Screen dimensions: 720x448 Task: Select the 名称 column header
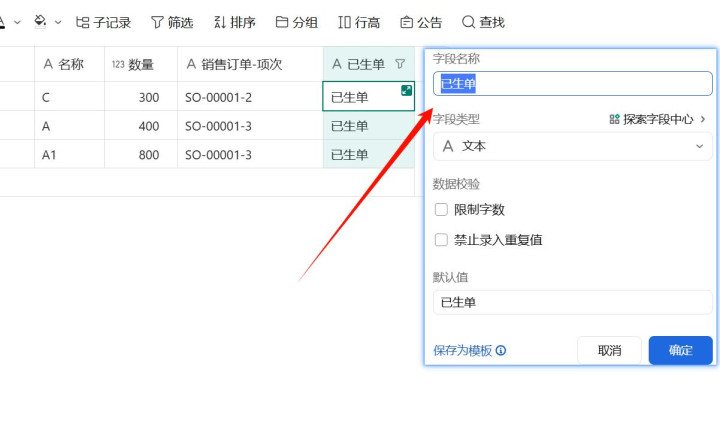click(x=69, y=64)
